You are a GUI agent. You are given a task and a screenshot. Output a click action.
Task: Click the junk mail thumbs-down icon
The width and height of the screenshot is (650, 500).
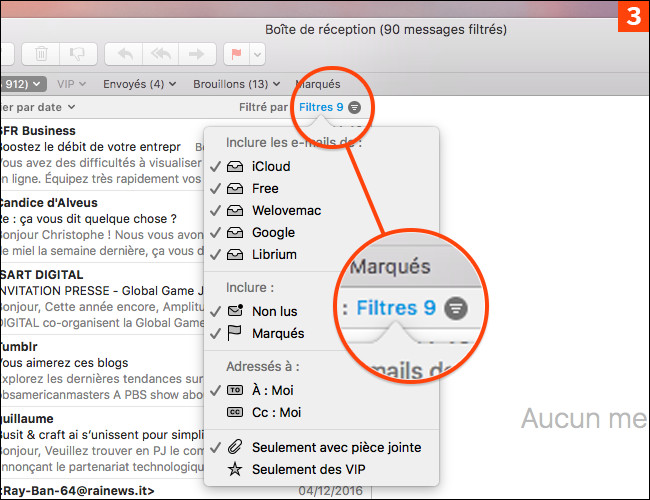[76, 53]
